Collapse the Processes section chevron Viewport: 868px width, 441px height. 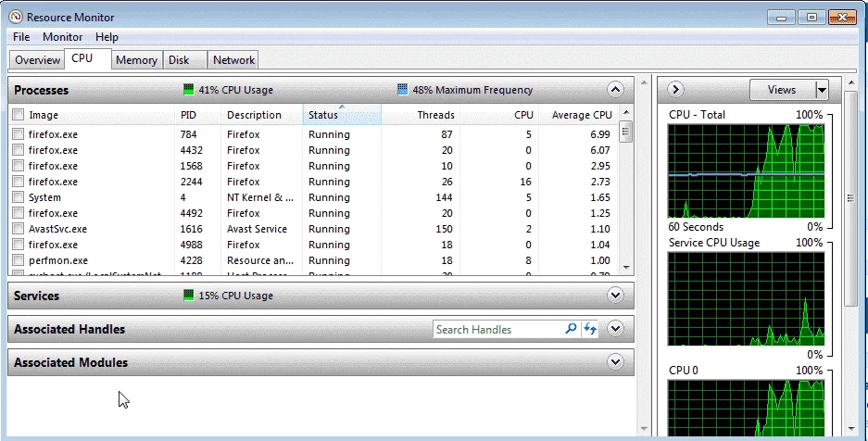(615, 90)
